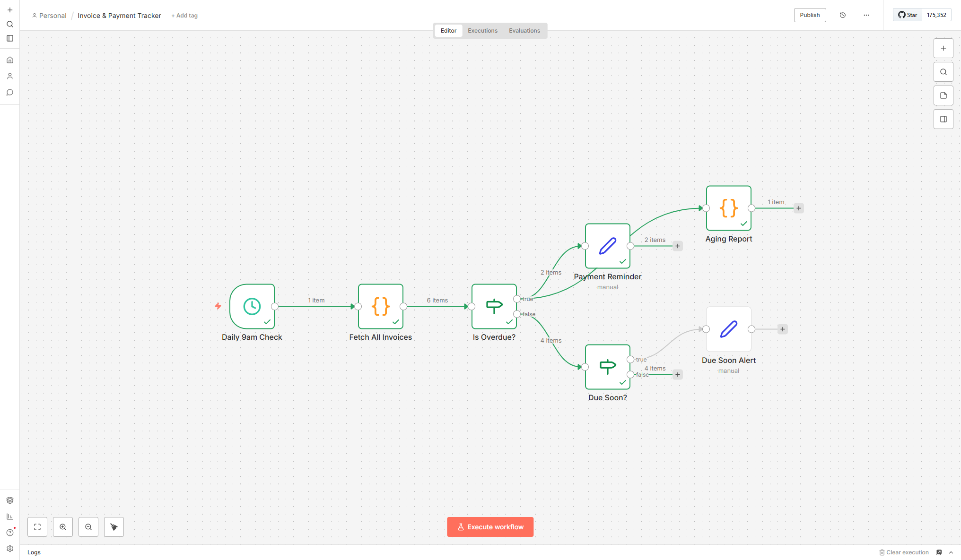Expand the workflow options ellipsis menu
961x560 pixels.
tap(866, 15)
